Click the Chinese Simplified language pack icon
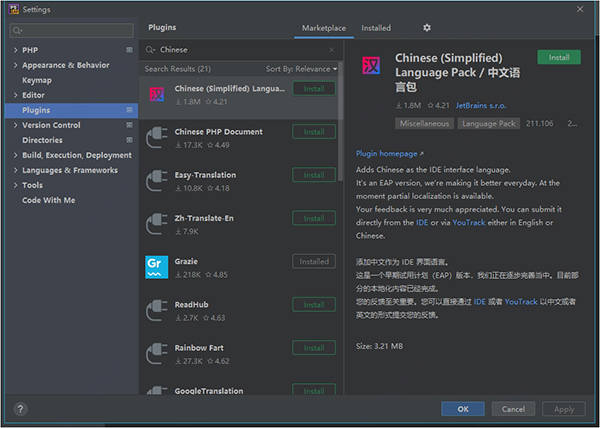 (x=156, y=94)
